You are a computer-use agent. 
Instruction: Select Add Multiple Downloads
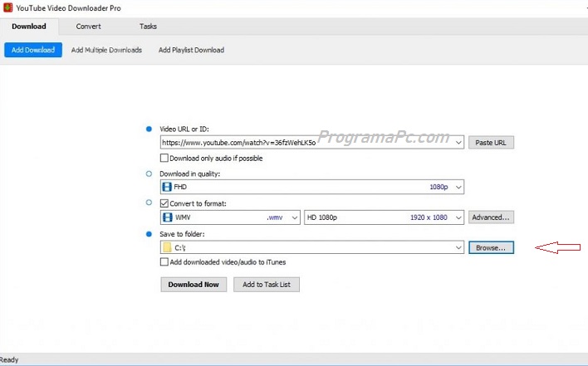(x=106, y=50)
